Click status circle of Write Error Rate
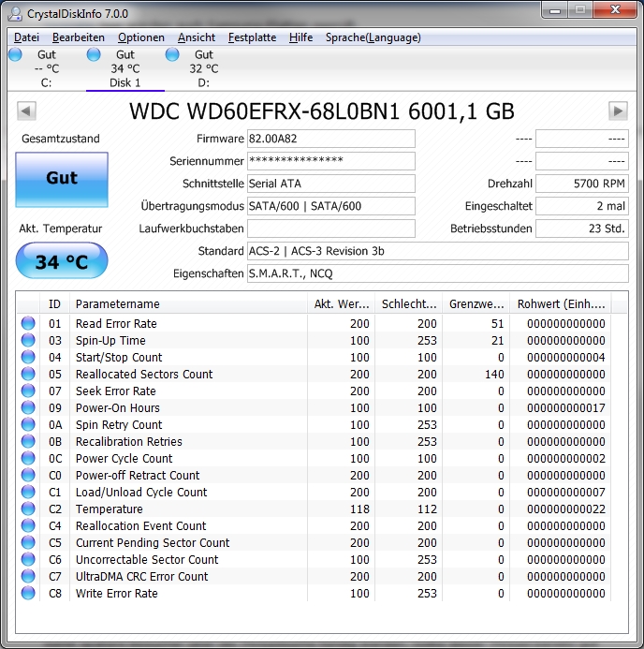The height and width of the screenshot is (649, 644). coord(28,593)
